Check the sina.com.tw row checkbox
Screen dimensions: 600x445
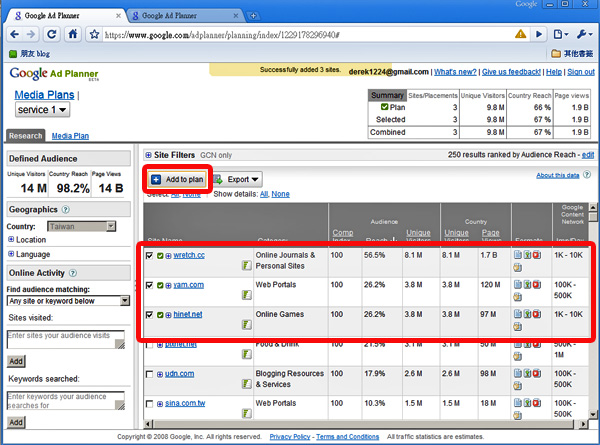coord(150,404)
